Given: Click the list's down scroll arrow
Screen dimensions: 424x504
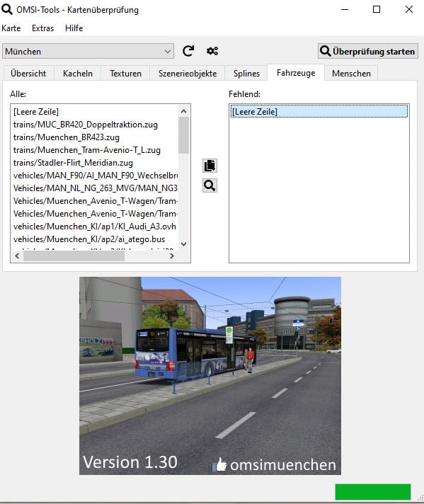Looking at the screenshot, I should [x=184, y=244].
